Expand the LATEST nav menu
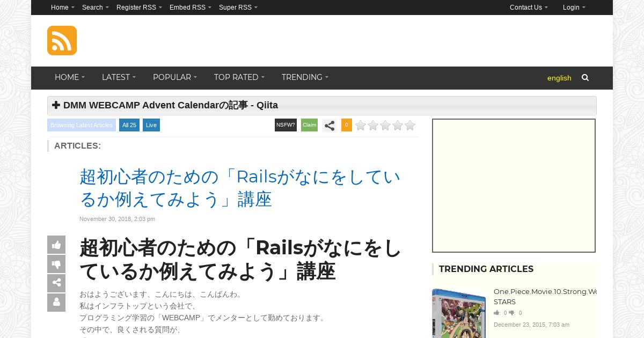644x338 pixels. click(x=119, y=77)
